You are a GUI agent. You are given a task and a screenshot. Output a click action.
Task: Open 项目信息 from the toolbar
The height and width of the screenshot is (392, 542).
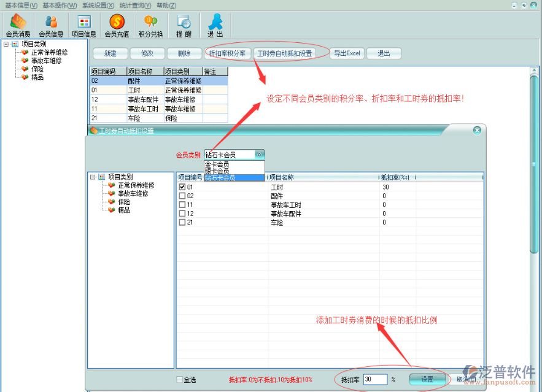tap(83, 26)
